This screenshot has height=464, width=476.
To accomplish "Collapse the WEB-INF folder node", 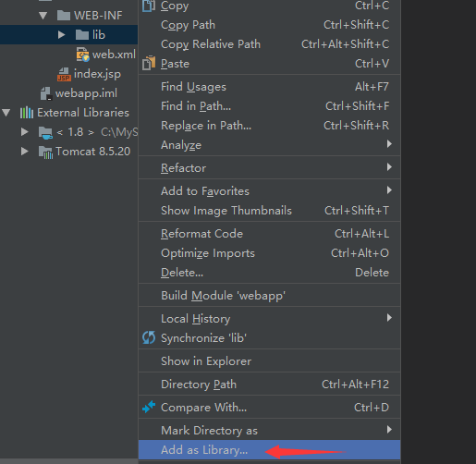I will click(x=43, y=16).
